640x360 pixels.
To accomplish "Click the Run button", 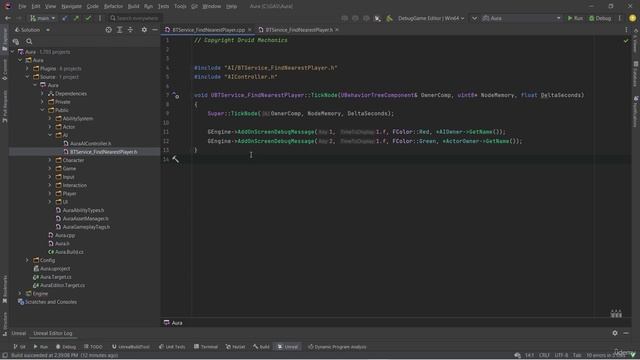I will click(x=575, y=18).
